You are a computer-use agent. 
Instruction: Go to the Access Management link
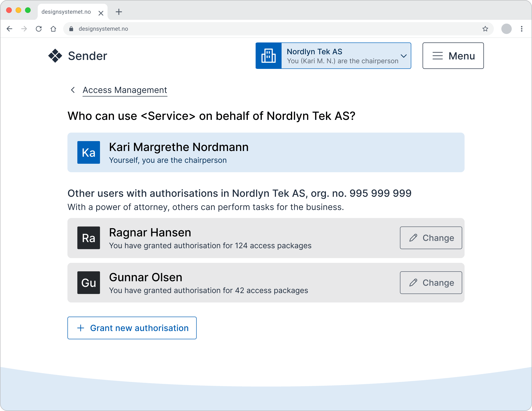coord(125,90)
